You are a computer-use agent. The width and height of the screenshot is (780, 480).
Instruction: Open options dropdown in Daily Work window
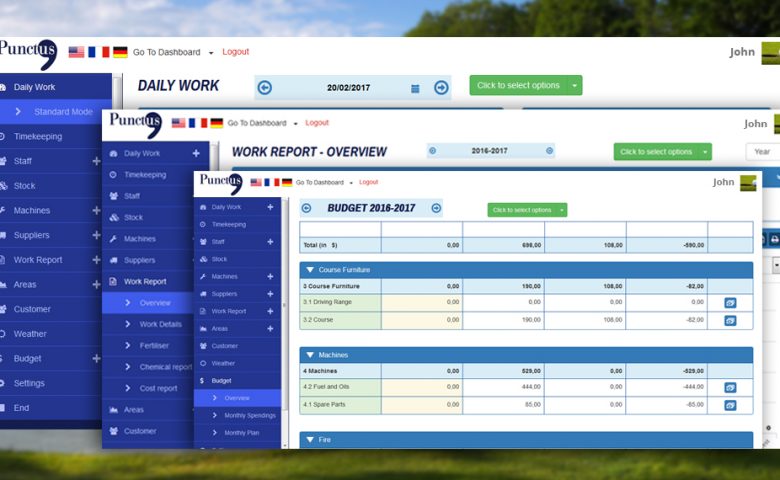[575, 86]
